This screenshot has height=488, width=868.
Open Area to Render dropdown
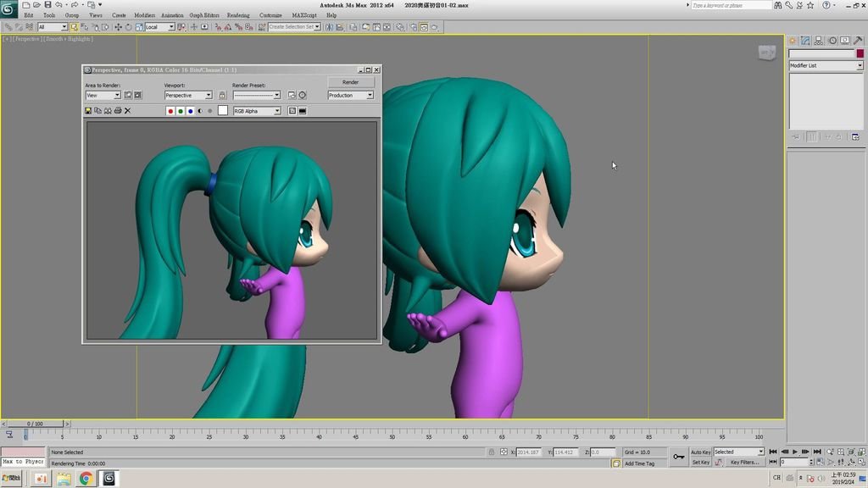[103, 95]
